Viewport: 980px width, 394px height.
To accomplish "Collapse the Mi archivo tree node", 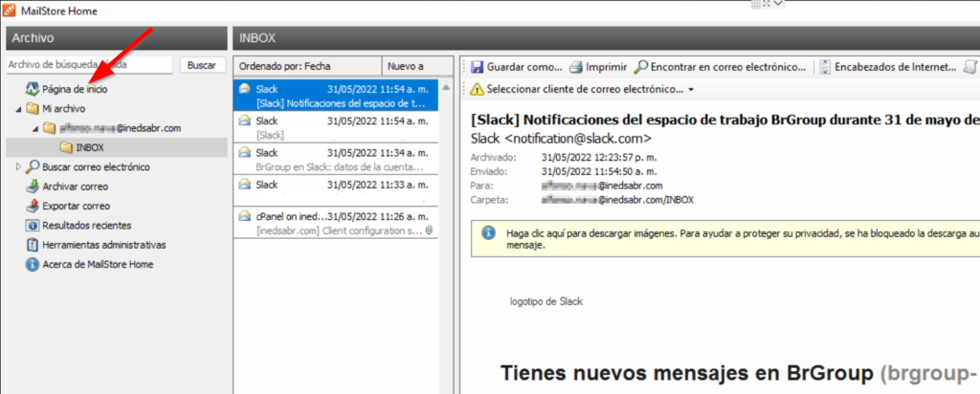I will (x=19, y=108).
